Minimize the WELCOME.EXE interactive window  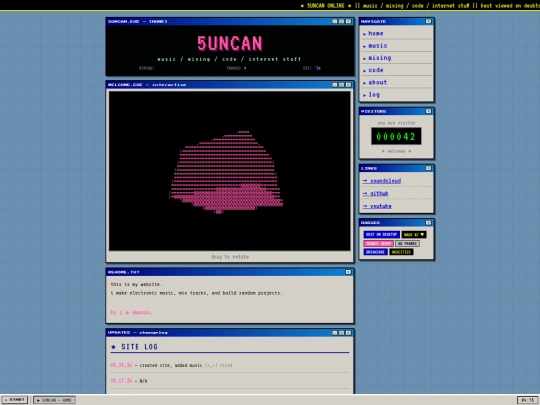pos(334,85)
